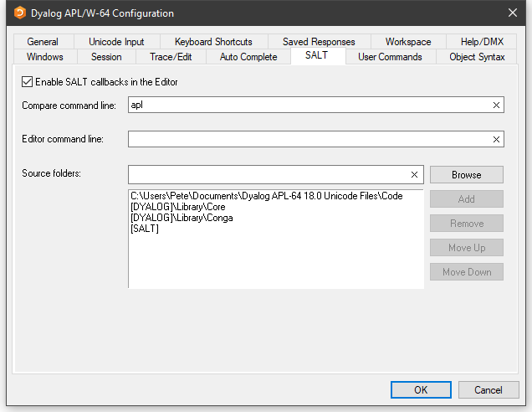The width and height of the screenshot is (532, 412).
Task: Disable SALT callbacks in the Editor checkbox
Action: pos(28,82)
